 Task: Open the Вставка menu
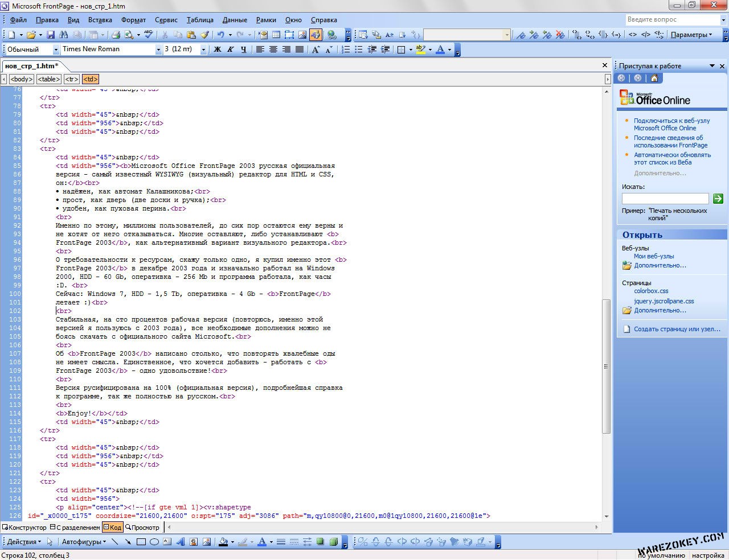coord(100,20)
